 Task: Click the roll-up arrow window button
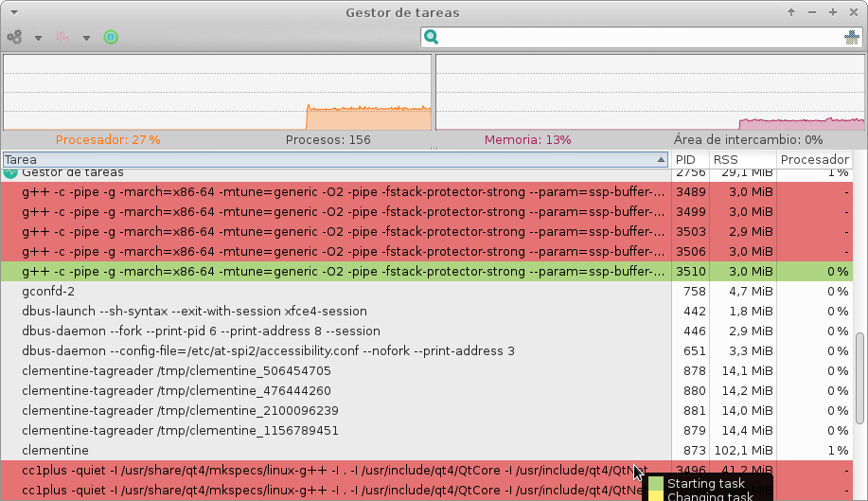(x=791, y=12)
